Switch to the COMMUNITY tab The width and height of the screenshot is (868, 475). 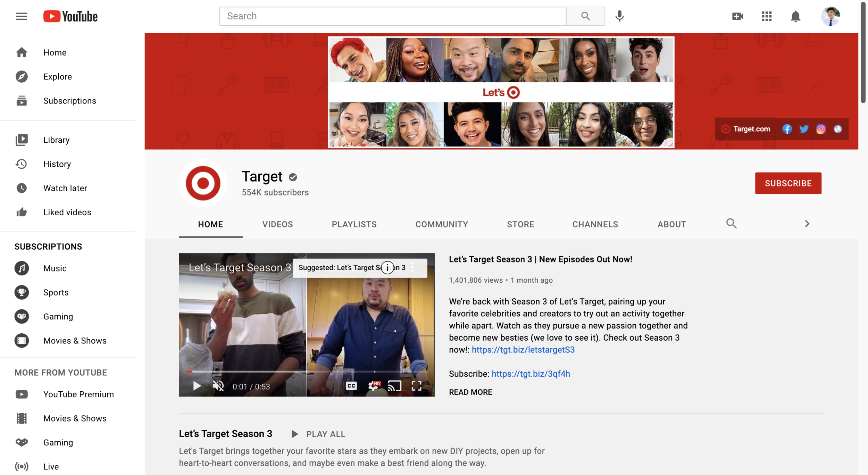click(442, 224)
